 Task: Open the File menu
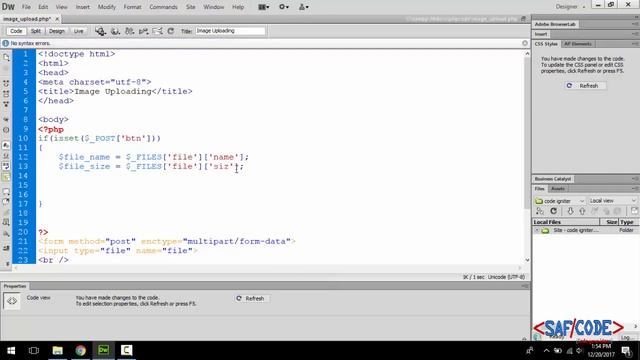pos(26,7)
